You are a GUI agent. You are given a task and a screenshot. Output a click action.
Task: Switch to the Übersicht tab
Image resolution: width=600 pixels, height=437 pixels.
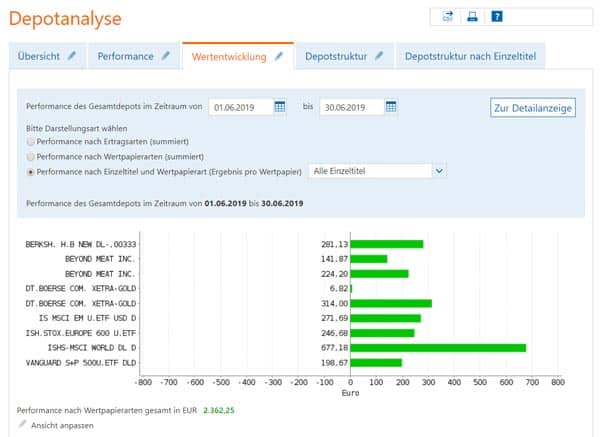47,56
